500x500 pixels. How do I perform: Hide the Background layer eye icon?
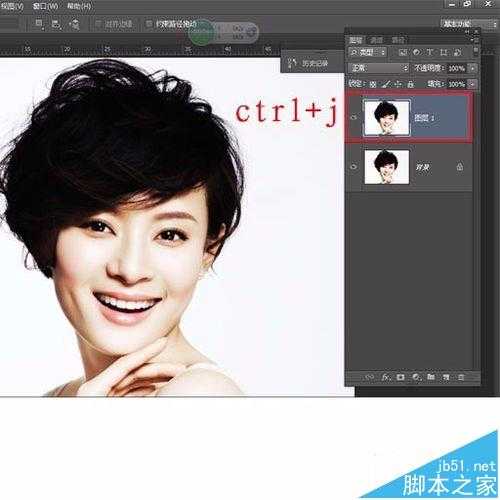354,167
